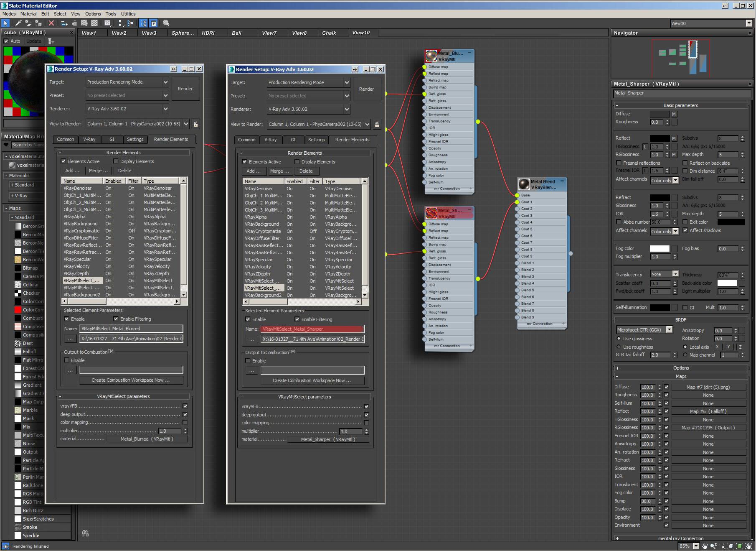Open the Utilities menu
756x551 pixels.
[128, 14]
